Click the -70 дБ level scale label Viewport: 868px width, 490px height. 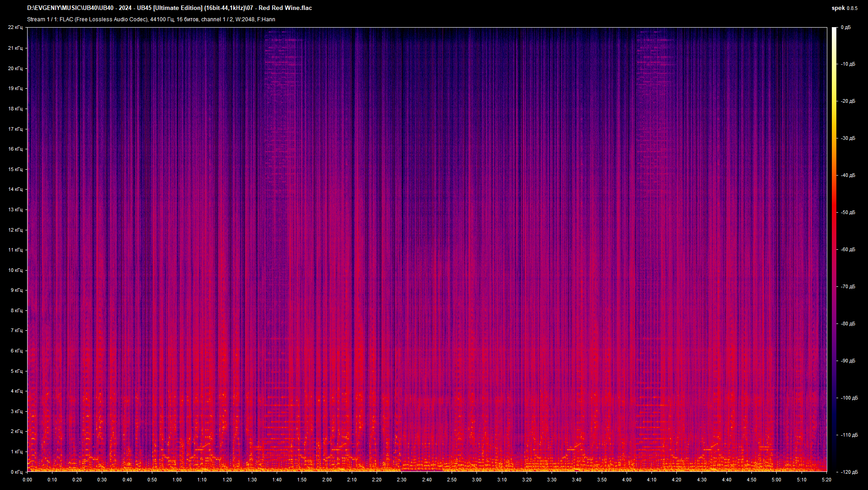[848, 287]
